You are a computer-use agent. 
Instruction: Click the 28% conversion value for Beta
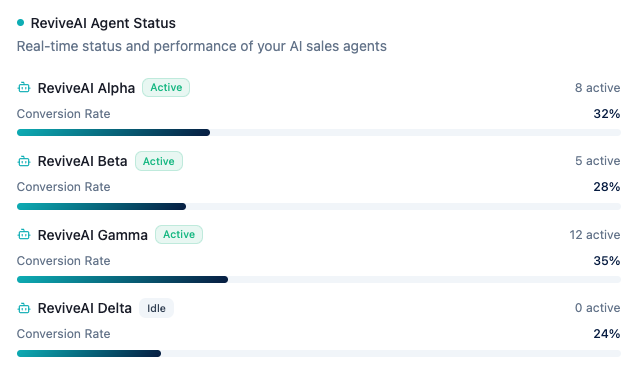pos(607,187)
